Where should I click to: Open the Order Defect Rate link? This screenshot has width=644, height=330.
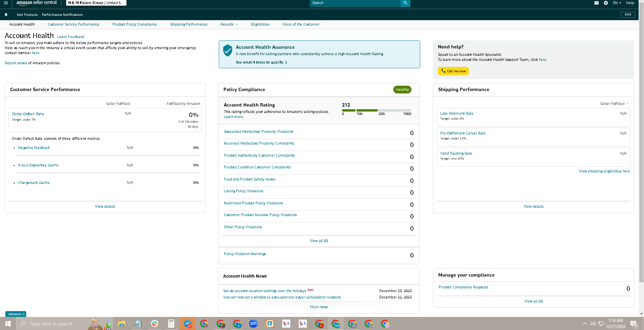pyautogui.click(x=28, y=114)
